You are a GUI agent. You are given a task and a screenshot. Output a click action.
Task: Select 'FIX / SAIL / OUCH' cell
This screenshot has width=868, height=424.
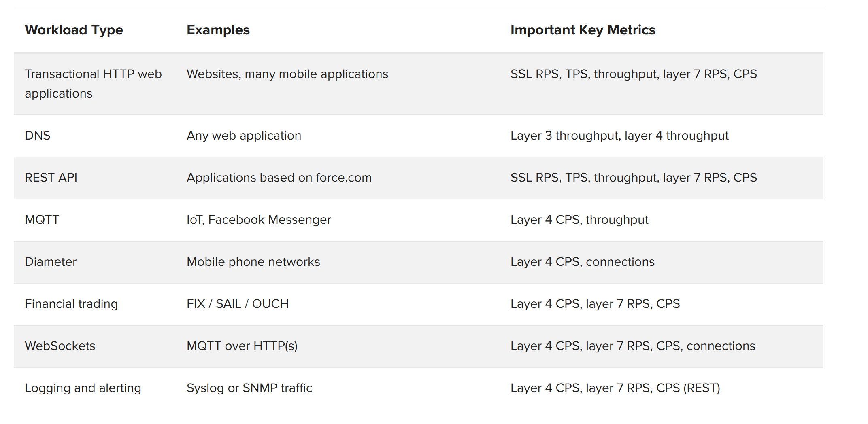point(238,304)
